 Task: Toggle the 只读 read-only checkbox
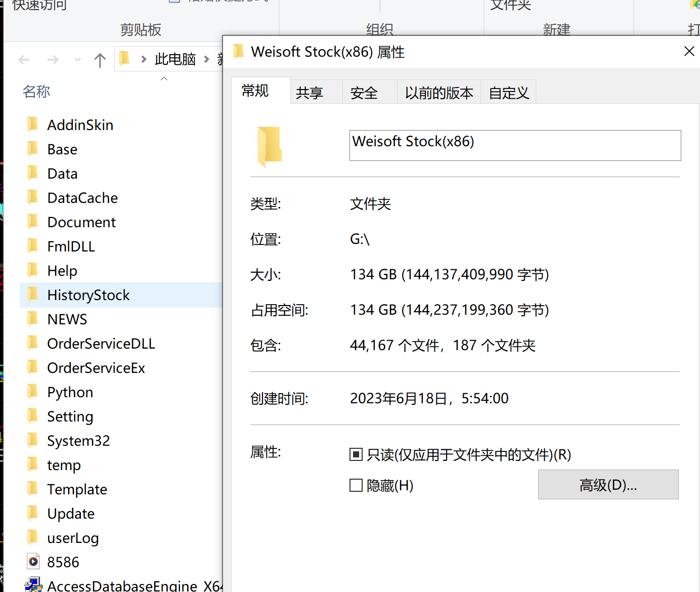[356, 454]
